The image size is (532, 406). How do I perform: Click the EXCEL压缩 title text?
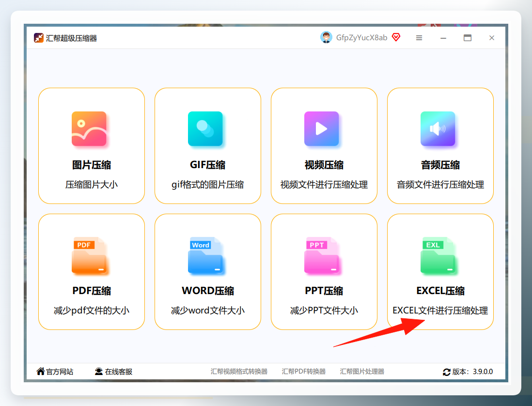click(x=440, y=291)
